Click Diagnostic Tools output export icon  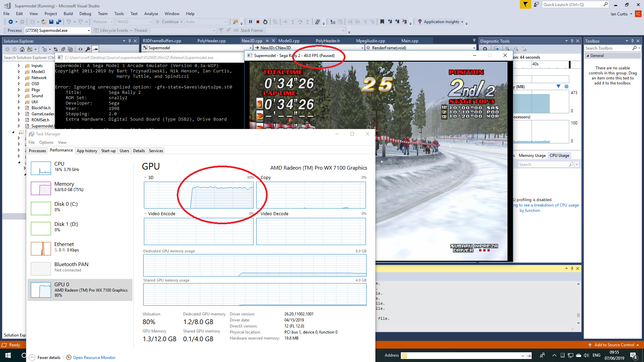(x=496, y=49)
